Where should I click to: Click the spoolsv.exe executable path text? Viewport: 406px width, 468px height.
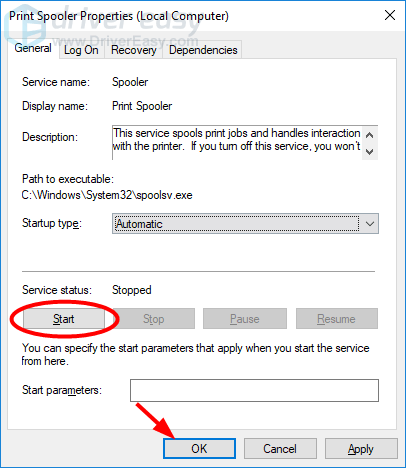coord(107,195)
